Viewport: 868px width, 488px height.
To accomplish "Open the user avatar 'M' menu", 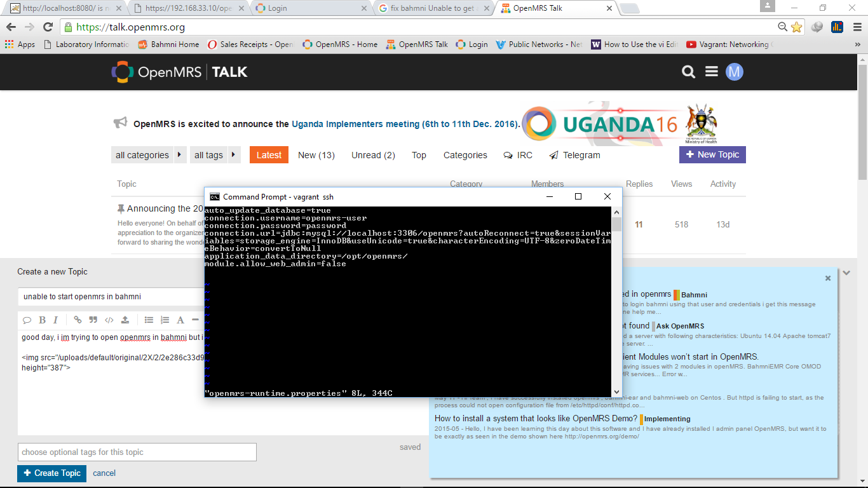I will [x=735, y=72].
